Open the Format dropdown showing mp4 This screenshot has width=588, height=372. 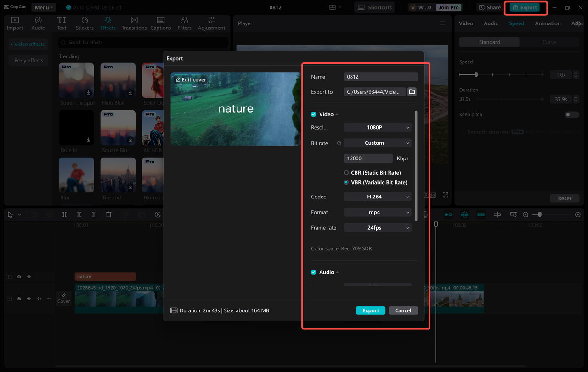377,212
